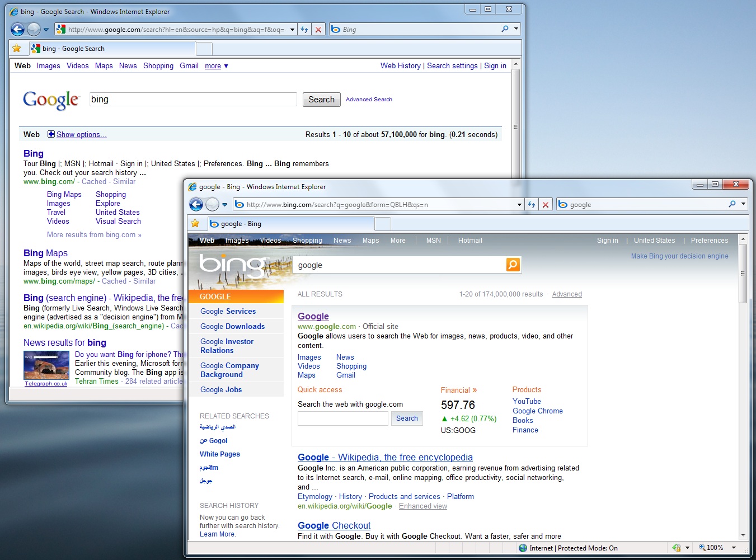Click Bing window scrollbar down arrow

743,535
